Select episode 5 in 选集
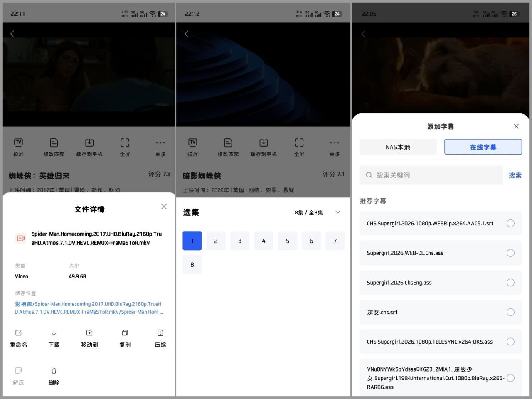Screen dimensions: 532x399 pyautogui.click(x=288, y=241)
